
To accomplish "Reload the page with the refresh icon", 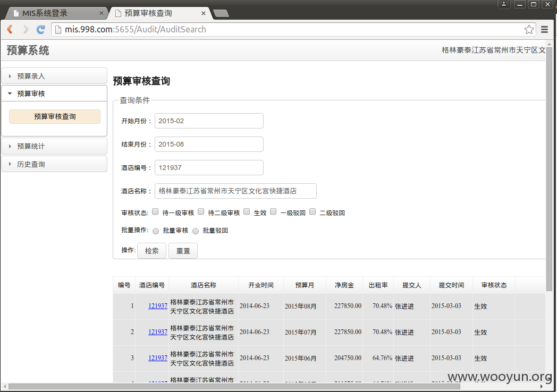I will tap(41, 29).
